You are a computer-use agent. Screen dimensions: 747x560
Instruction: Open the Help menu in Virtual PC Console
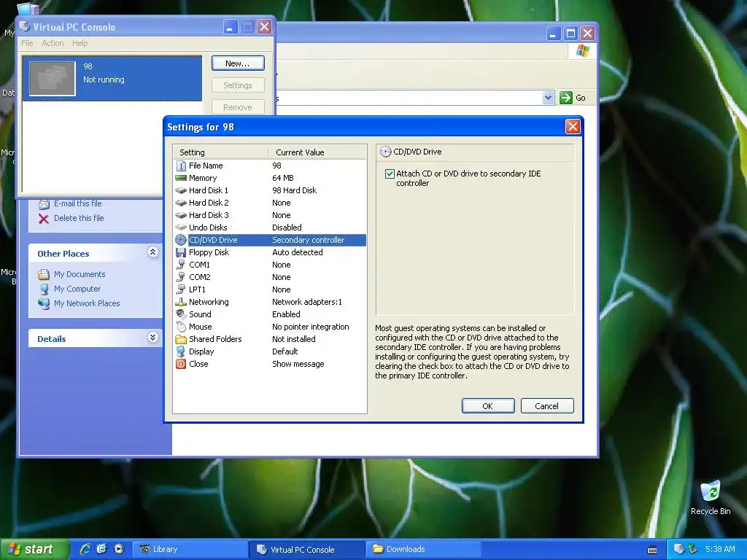tap(80, 43)
